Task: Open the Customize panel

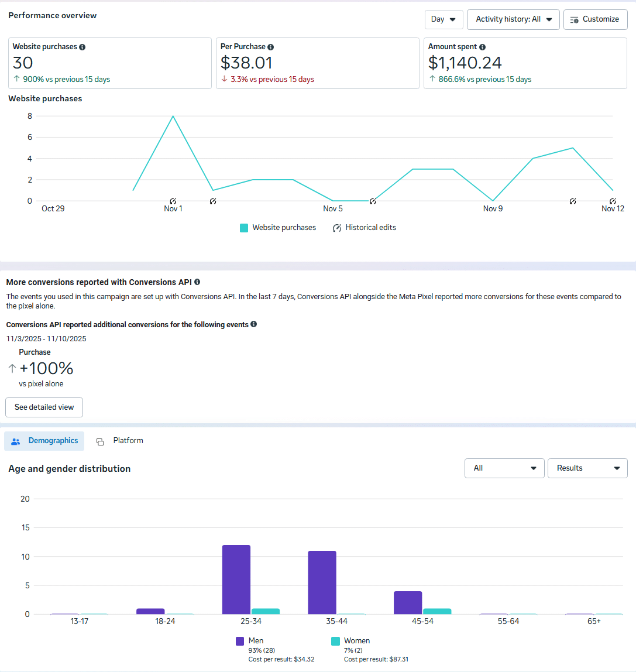Action: [595, 19]
